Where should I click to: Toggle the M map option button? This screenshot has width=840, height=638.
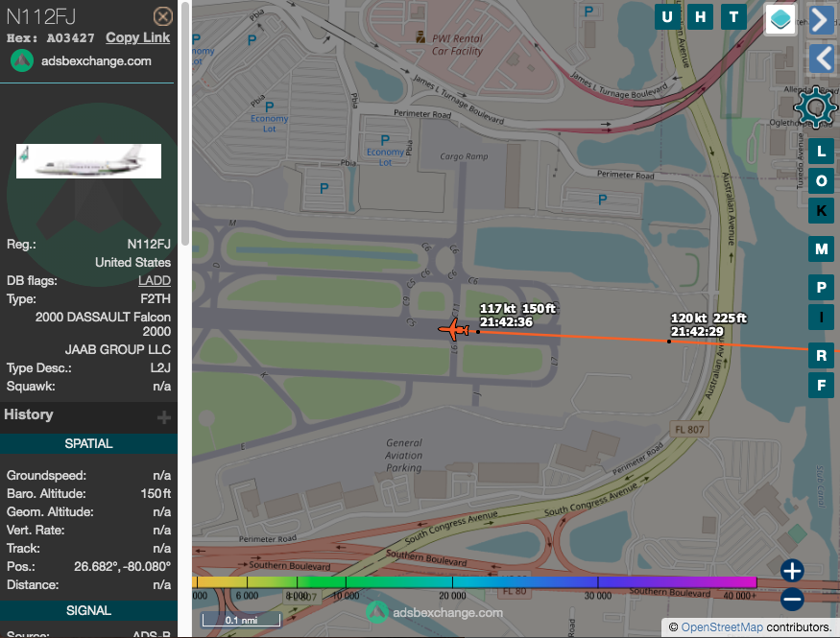821,248
